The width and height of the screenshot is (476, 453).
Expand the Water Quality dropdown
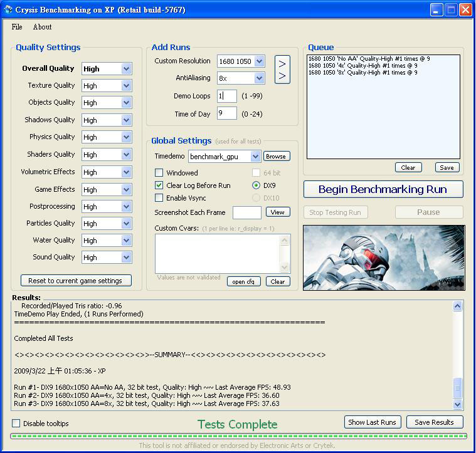(126, 241)
